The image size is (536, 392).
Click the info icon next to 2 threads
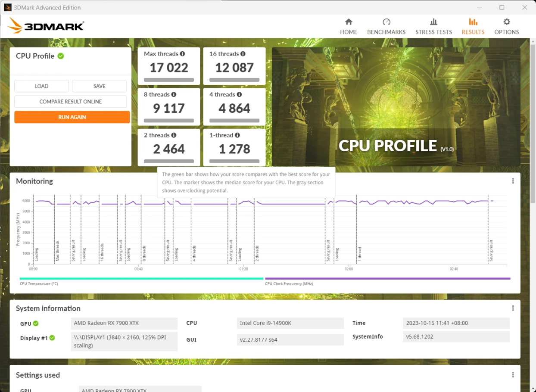(x=174, y=135)
